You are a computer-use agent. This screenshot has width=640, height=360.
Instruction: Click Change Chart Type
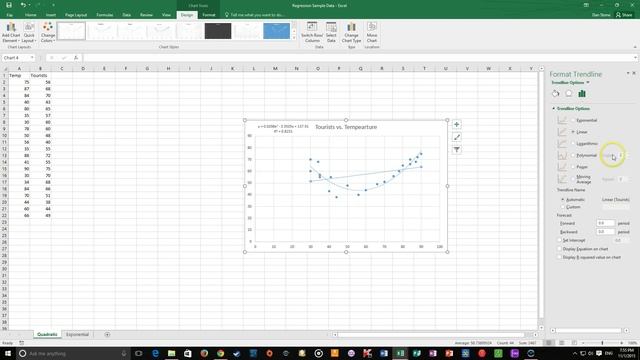pos(351,32)
